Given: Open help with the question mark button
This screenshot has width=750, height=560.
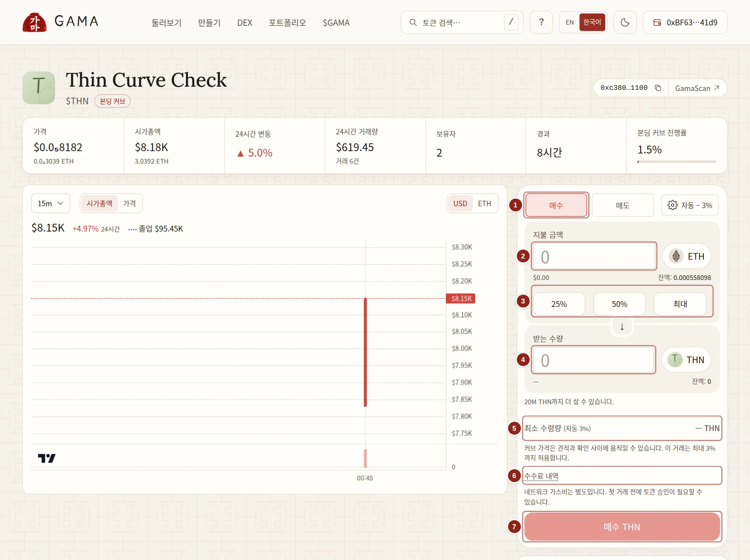Looking at the screenshot, I should click(x=541, y=22).
